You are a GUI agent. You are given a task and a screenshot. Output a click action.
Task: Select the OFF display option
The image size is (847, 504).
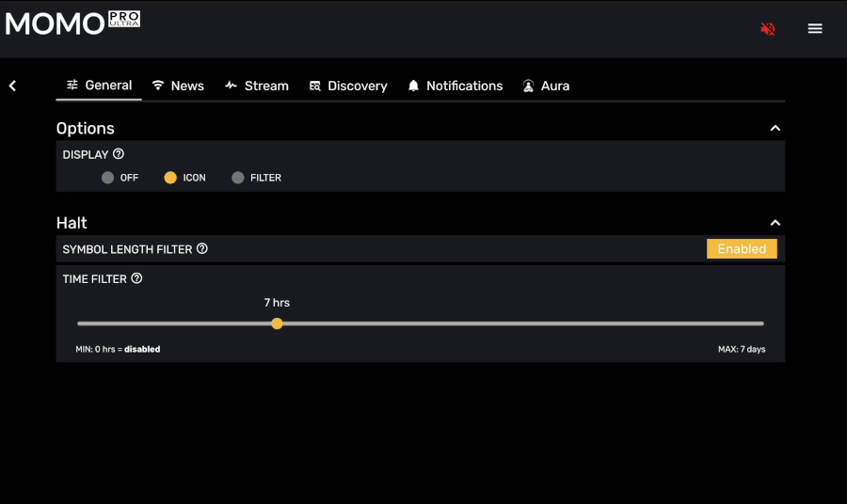[x=108, y=178]
